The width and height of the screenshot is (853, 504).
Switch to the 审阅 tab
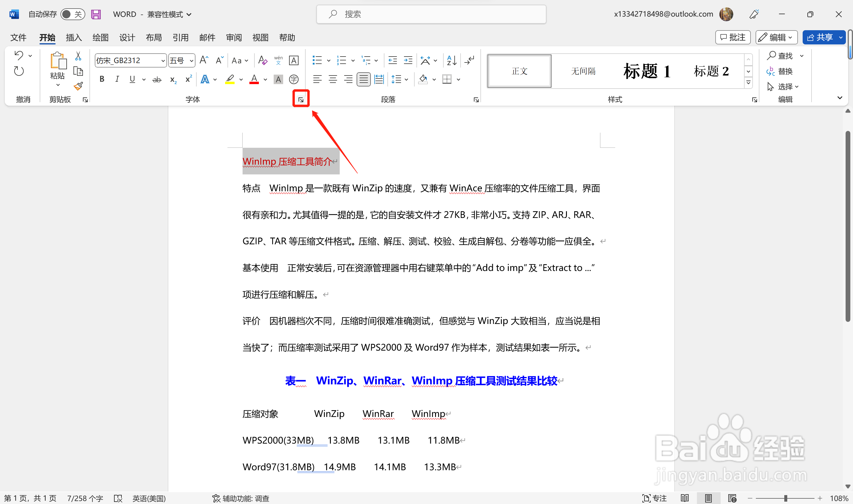(x=234, y=37)
